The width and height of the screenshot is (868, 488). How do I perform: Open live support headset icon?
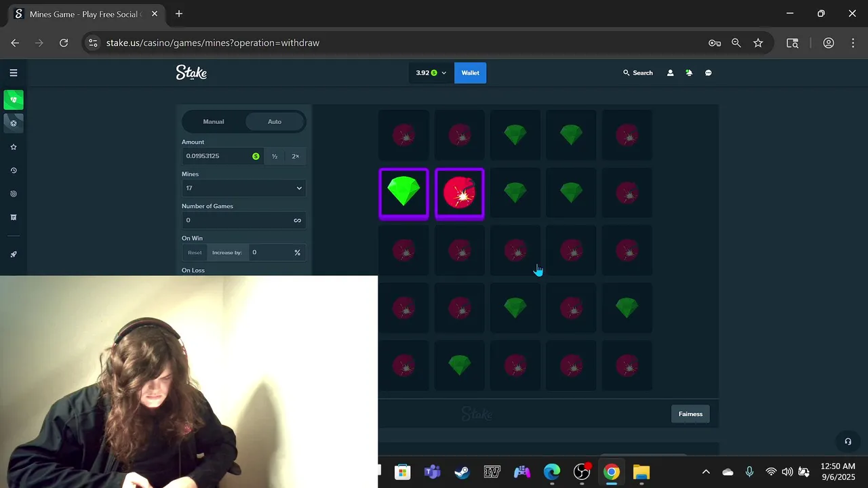point(848,441)
